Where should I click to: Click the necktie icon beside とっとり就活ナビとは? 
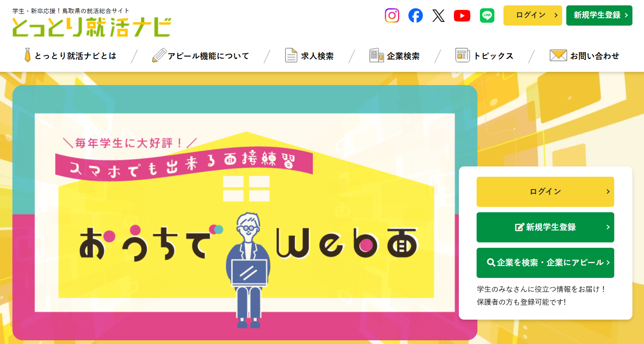[x=27, y=55]
